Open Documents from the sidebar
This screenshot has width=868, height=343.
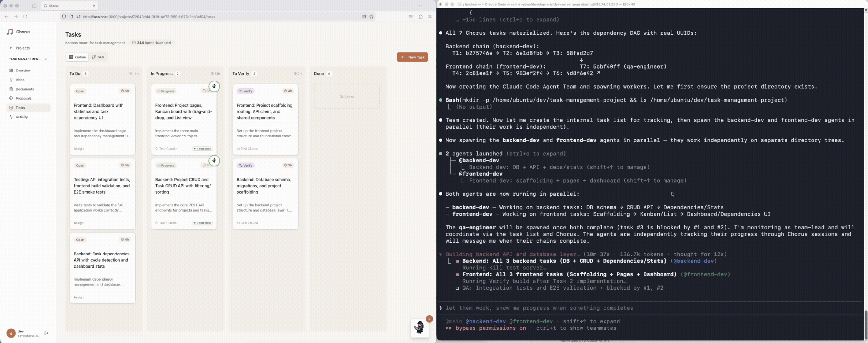(x=24, y=89)
